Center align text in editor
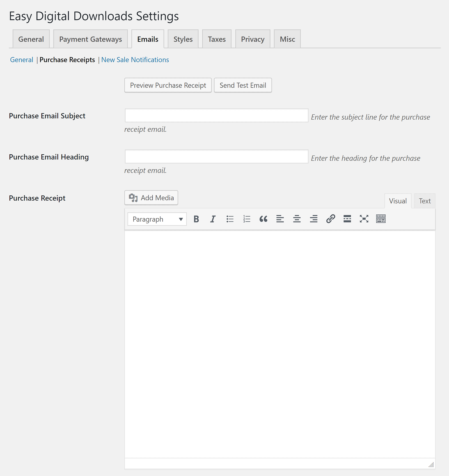The image size is (449, 476). pyautogui.click(x=297, y=219)
